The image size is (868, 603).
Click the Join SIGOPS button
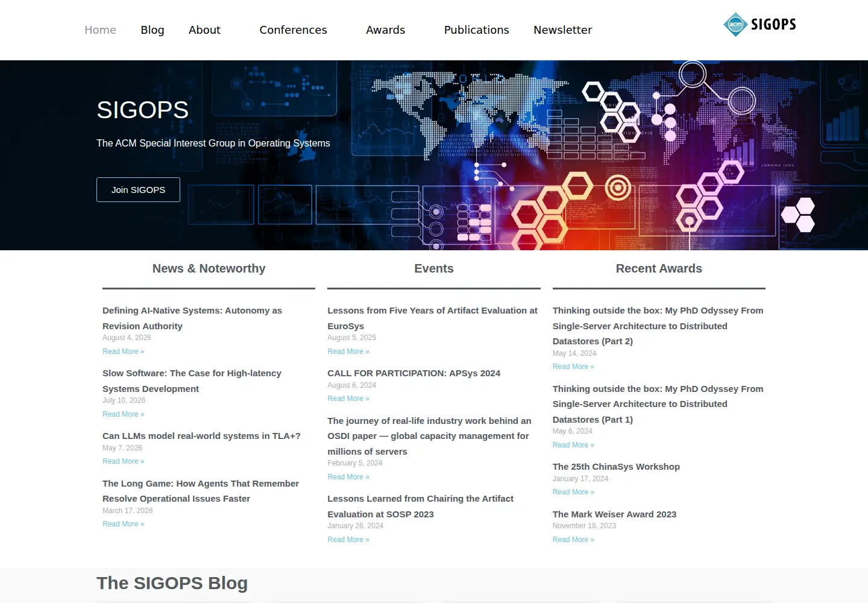[x=138, y=189]
